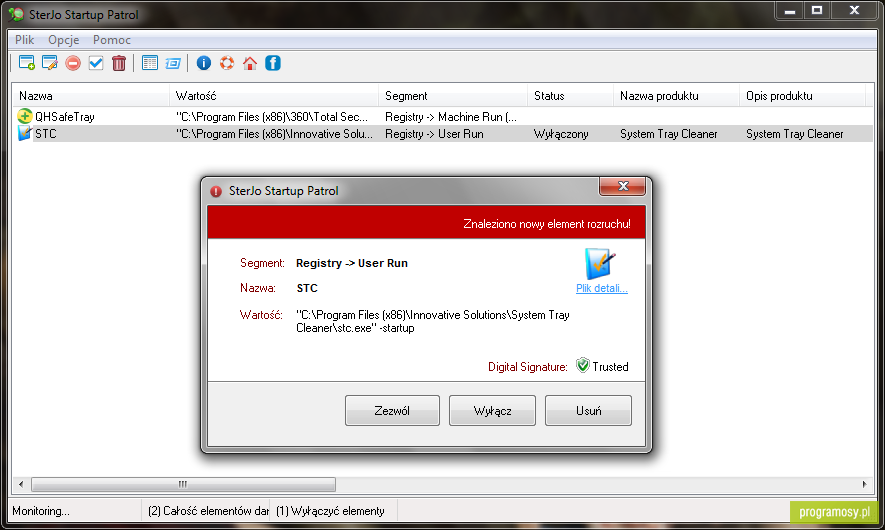Viewport: 885px width, 530px height.
Task: Open the blue info About icon
Action: tap(204, 63)
